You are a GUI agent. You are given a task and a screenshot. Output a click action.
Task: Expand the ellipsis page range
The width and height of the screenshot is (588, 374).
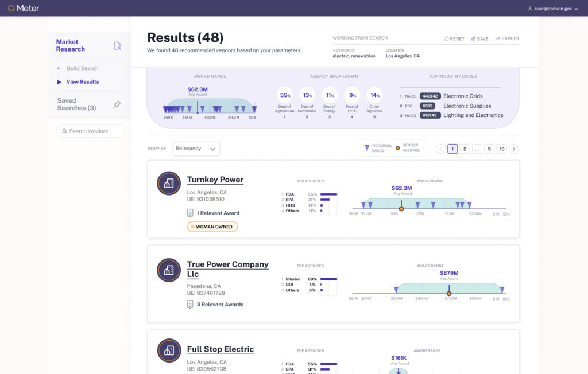(x=477, y=149)
